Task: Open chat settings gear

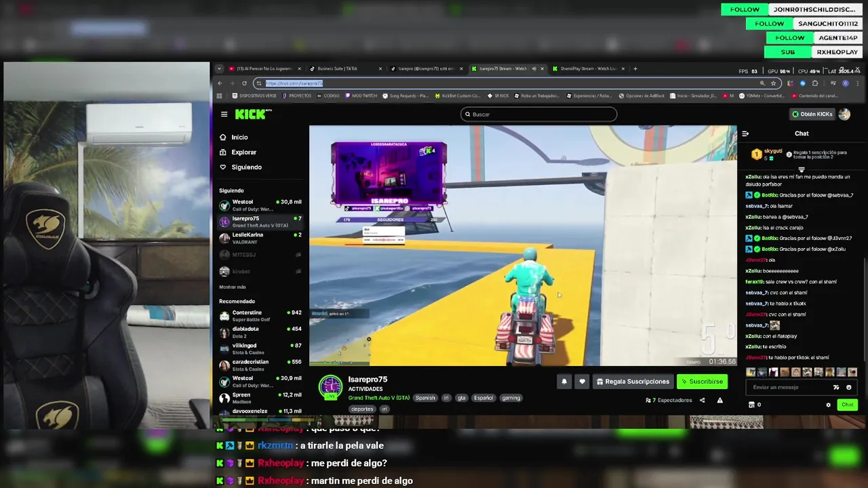Action: coord(828,405)
